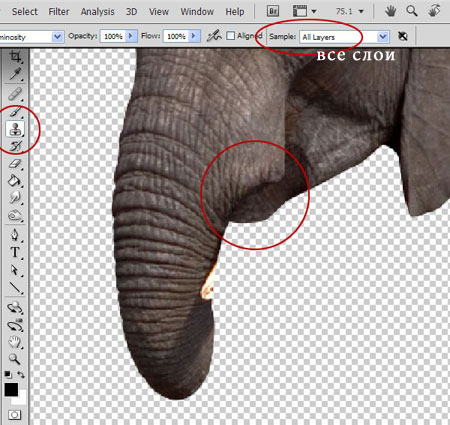Image resolution: width=450 pixels, height=425 pixels.
Task: Select the Eraser tool
Action: (15, 164)
